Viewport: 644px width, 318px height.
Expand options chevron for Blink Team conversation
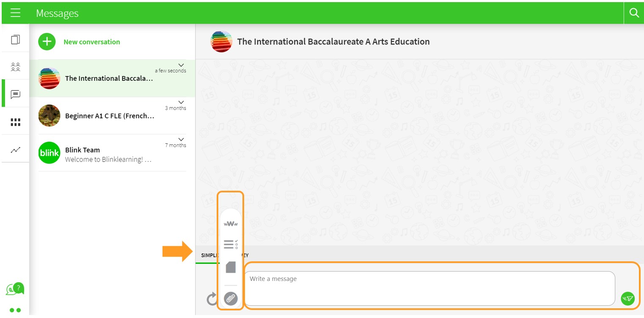click(x=181, y=140)
